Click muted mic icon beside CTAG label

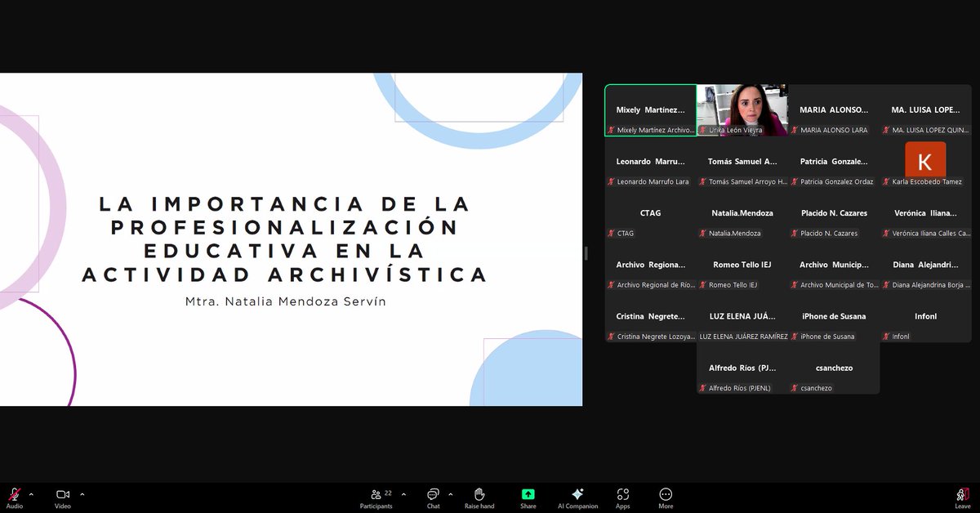[612, 233]
